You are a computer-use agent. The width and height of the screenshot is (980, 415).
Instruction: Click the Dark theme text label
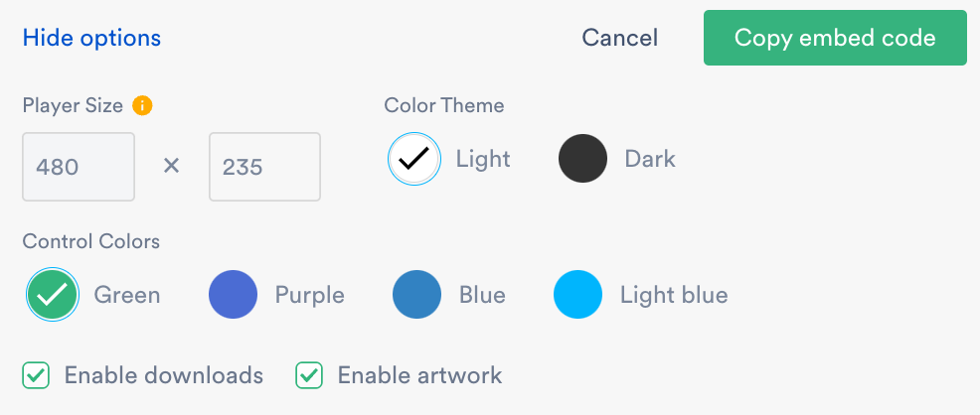pyautogui.click(x=650, y=159)
